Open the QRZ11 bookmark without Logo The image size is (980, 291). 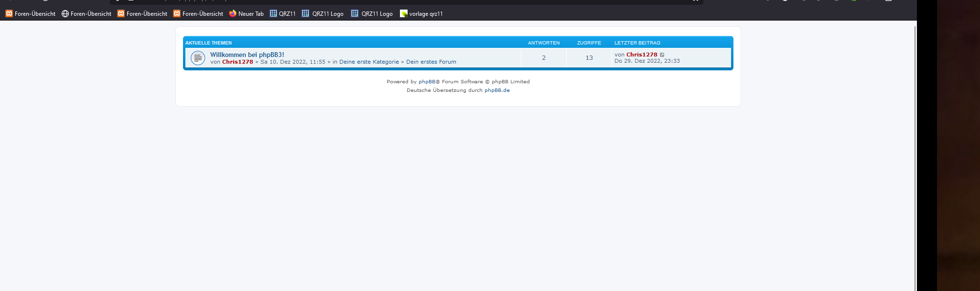pos(283,14)
